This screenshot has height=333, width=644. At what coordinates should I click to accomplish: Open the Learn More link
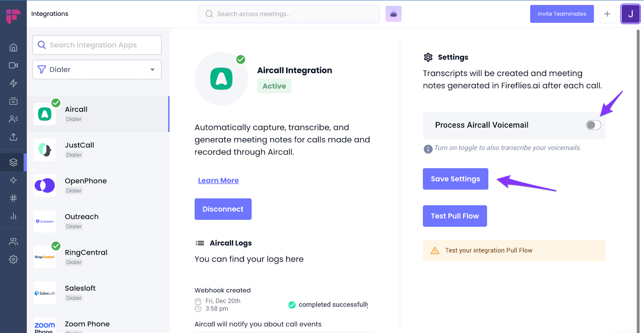pos(218,180)
